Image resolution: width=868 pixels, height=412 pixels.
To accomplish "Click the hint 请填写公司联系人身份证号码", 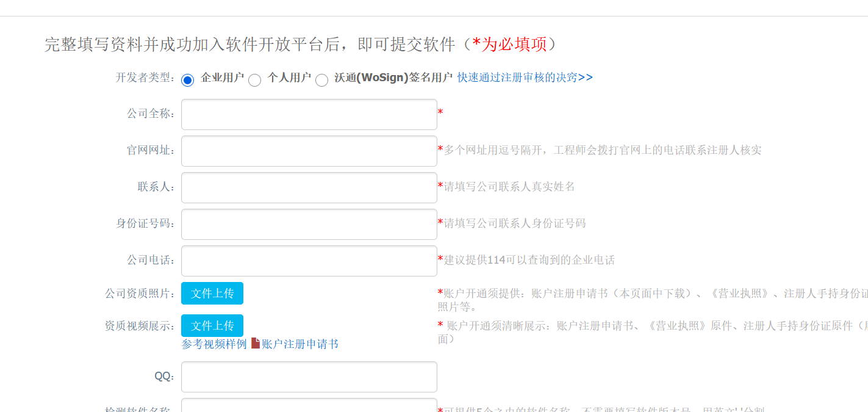I will point(515,223).
